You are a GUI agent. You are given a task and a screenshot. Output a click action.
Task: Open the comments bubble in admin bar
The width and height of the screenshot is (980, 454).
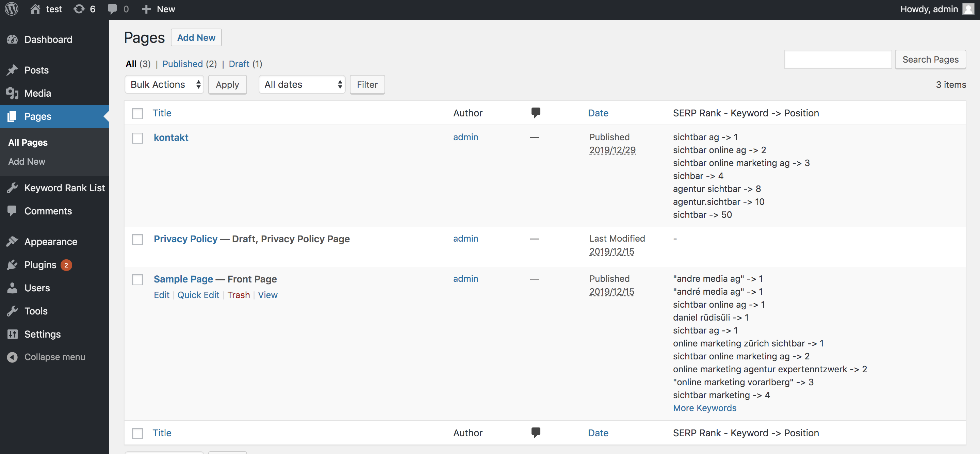pyautogui.click(x=112, y=9)
